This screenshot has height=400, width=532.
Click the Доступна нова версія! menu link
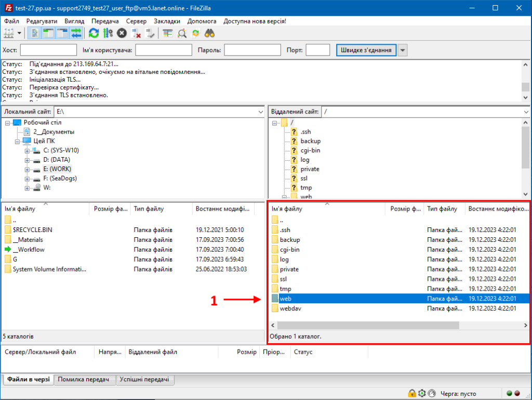pyautogui.click(x=255, y=21)
